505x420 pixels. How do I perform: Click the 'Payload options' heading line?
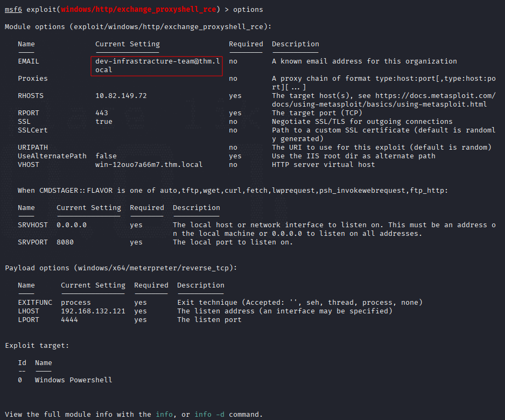(x=121, y=268)
